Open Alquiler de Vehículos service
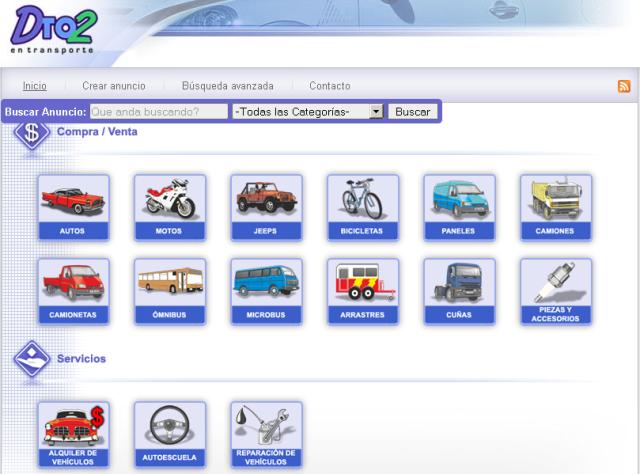The height and width of the screenshot is (474, 640). 73,434
